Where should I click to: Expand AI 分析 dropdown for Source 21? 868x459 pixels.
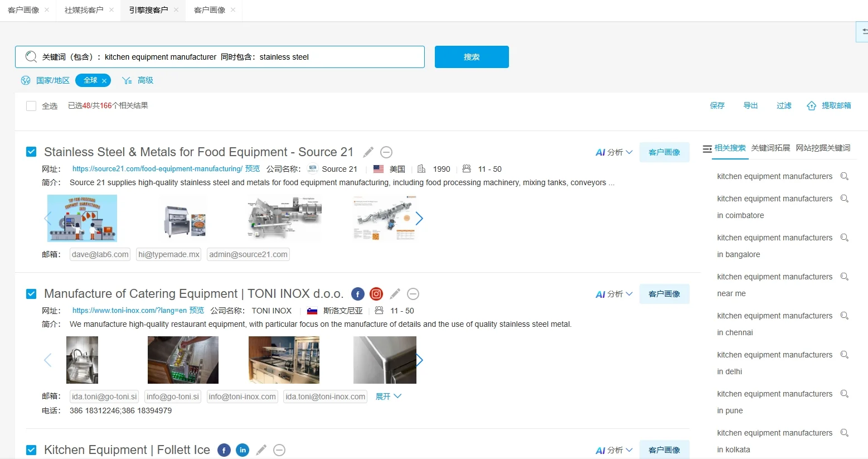pos(614,152)
